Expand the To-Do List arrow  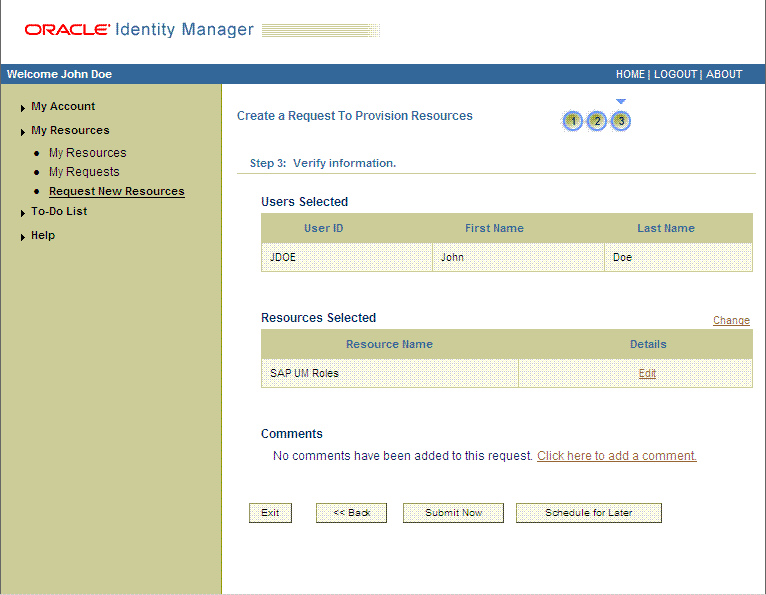[x=22, y=213]
